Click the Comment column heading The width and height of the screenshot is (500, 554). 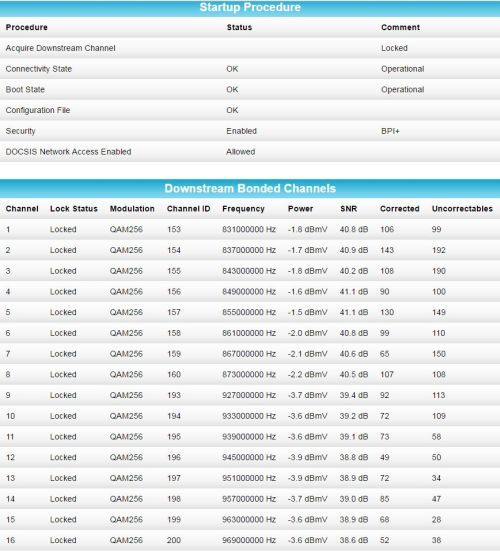400,27
